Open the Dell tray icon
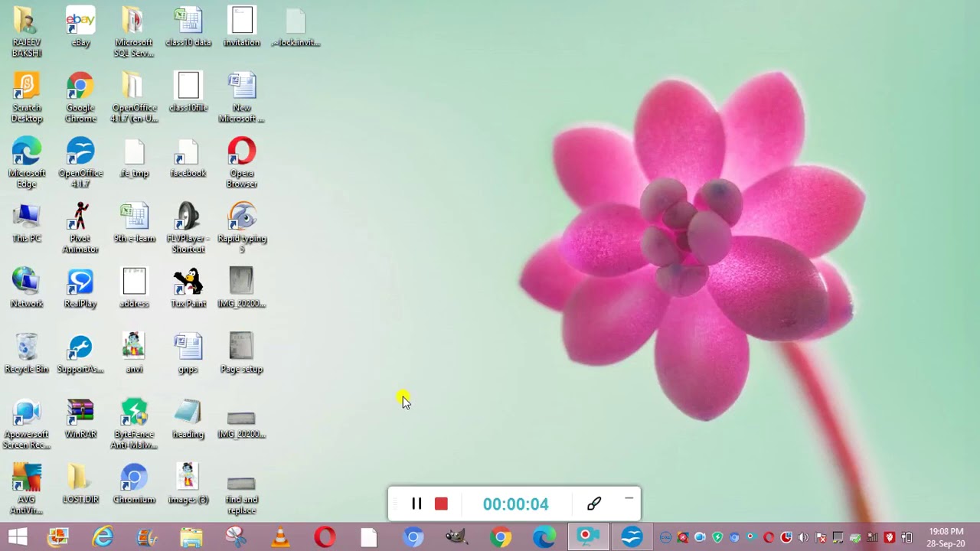 [x=665, y=537]
